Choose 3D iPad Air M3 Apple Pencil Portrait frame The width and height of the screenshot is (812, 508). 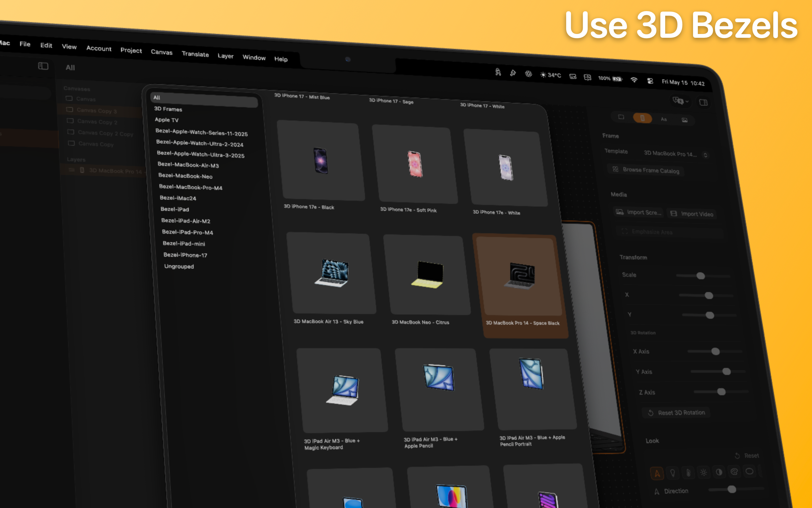pos(533,389)
